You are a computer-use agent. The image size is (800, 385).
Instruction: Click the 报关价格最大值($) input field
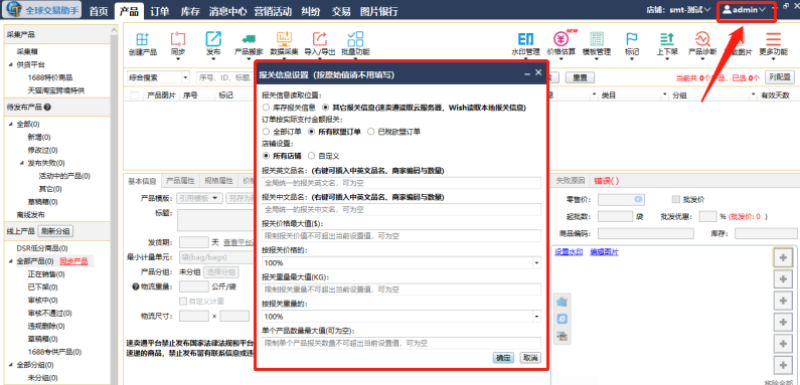click(401, 236)
